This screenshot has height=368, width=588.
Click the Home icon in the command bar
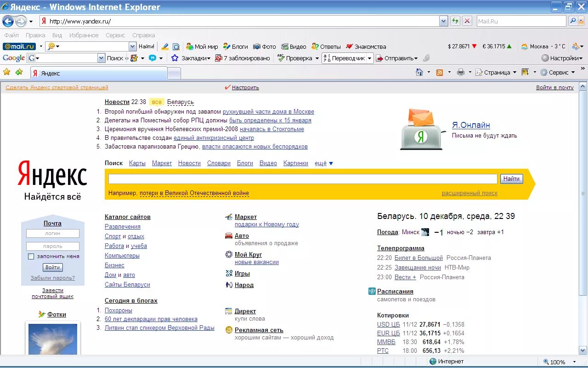coord(419,72)
